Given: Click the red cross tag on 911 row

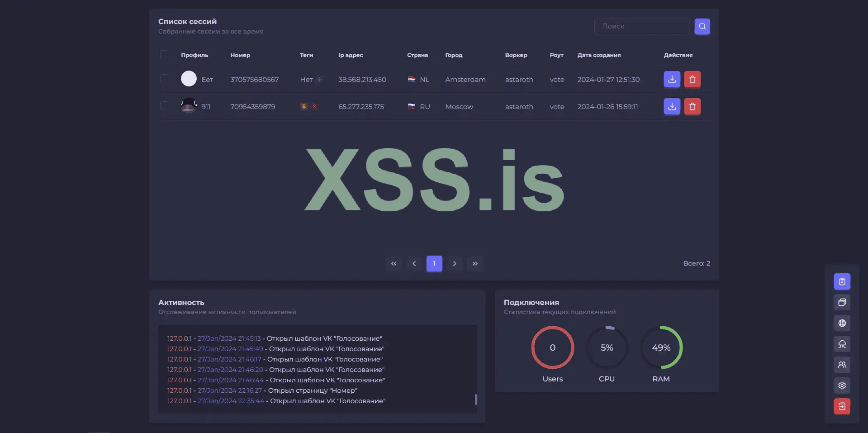Looking at the screenshot, I should click(x=314, y=106).
